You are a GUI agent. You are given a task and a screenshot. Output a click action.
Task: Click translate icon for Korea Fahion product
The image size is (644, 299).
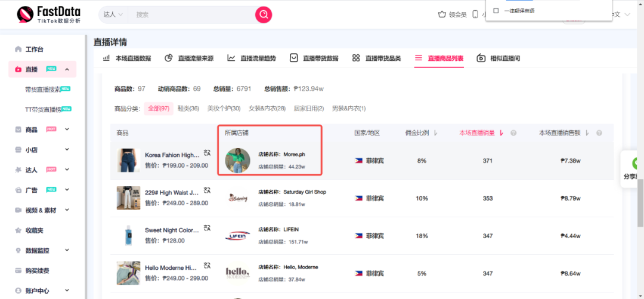click(x=208, y=153)
